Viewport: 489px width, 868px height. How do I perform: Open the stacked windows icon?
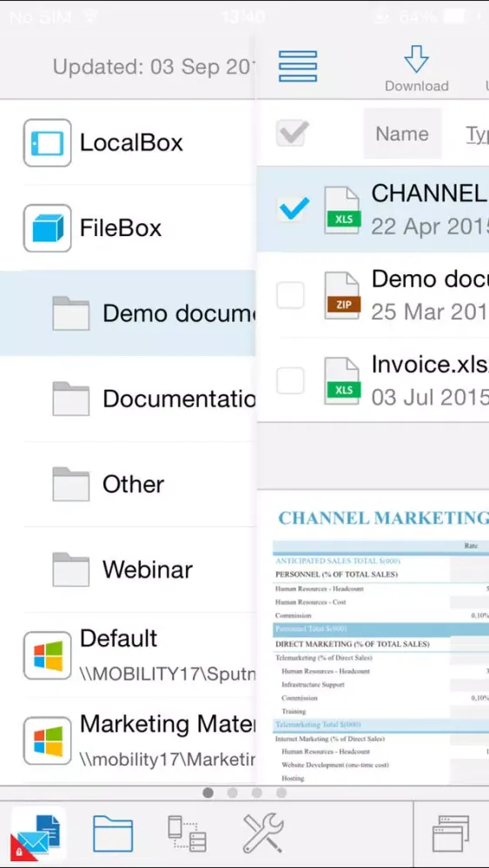(450, 833)
